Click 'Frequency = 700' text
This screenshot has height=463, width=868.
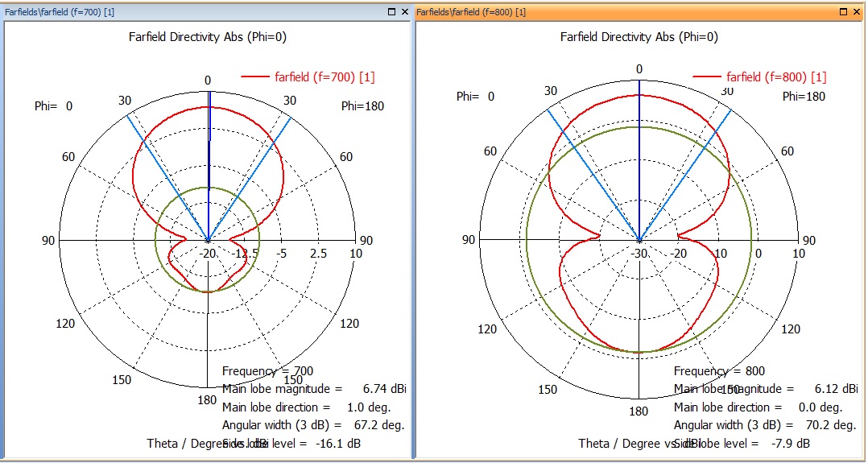click(x=268, y=371)
